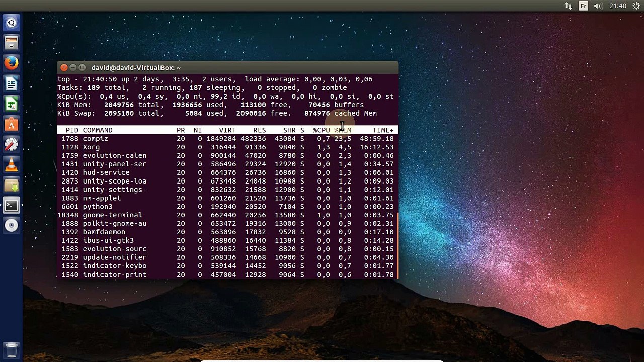Focus the Terminal launcher icon

[x=11, y=205]
